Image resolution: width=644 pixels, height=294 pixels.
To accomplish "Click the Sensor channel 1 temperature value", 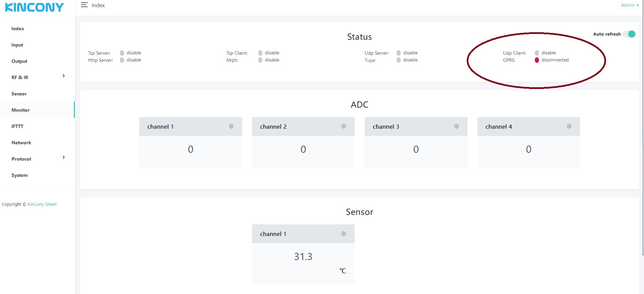I will click(x=303, y=257).
